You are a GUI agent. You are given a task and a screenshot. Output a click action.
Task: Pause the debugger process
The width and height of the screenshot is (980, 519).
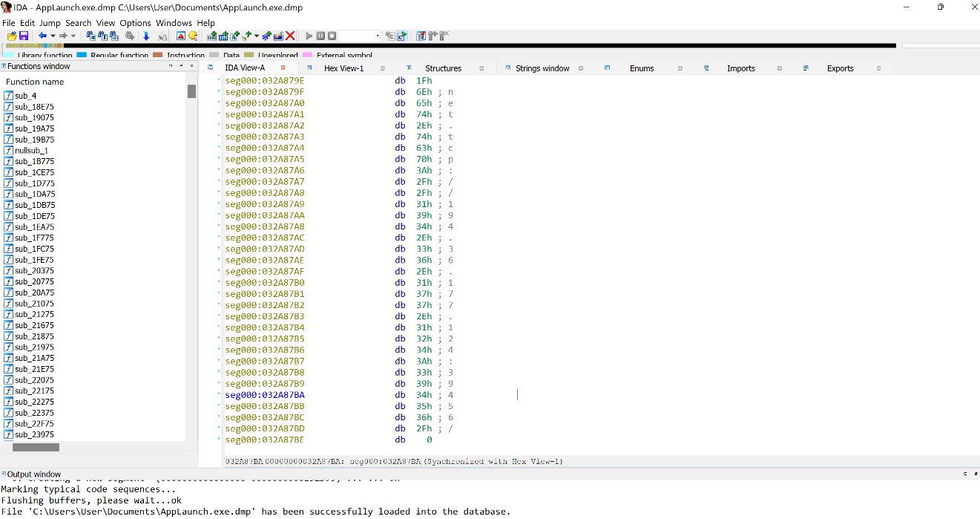coord(321,36)
